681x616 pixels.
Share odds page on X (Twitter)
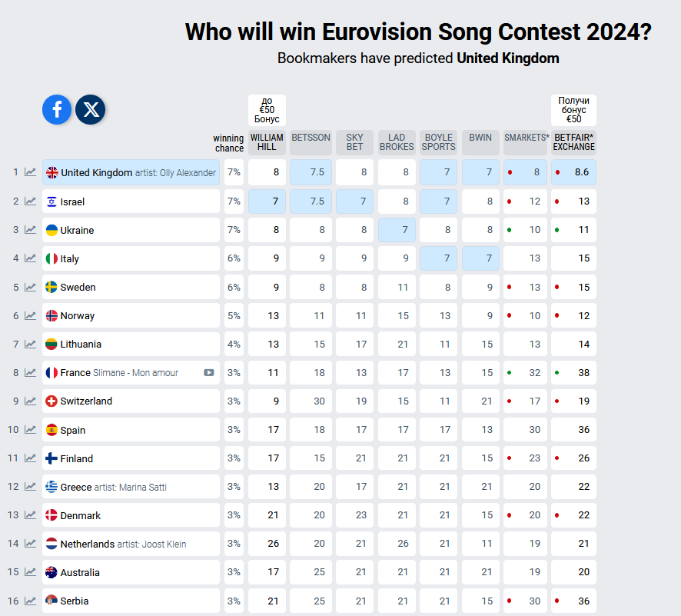[91, 110]
